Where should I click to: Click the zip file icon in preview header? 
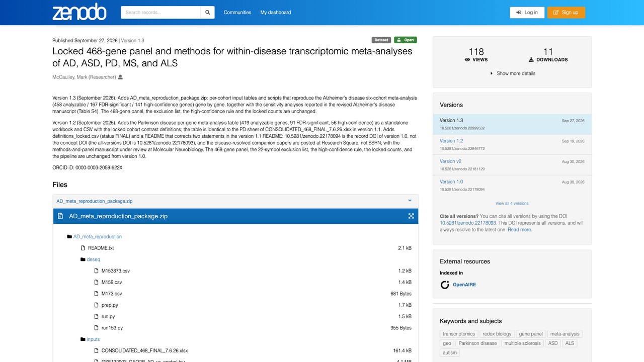(60, 216)
